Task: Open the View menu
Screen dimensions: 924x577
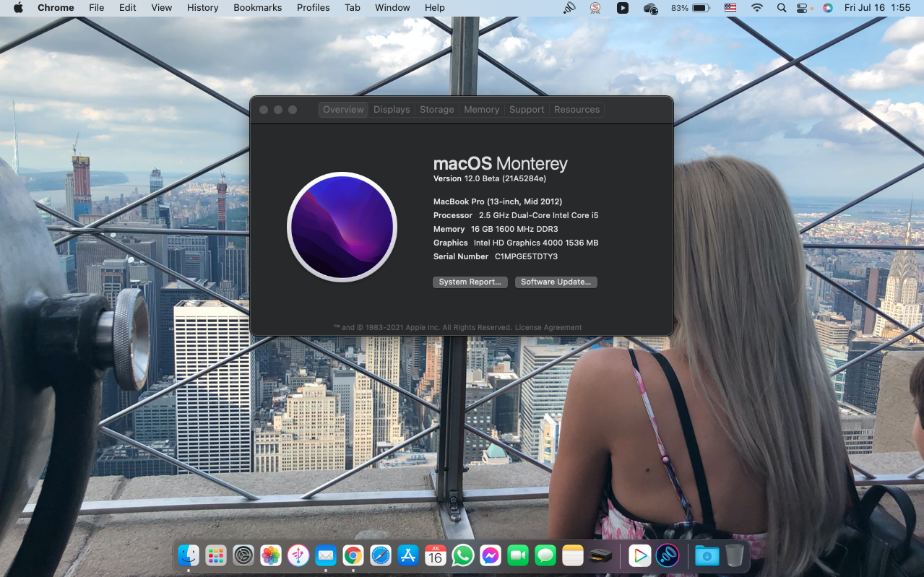Action: pyautogui.click(x=162, y=7)
